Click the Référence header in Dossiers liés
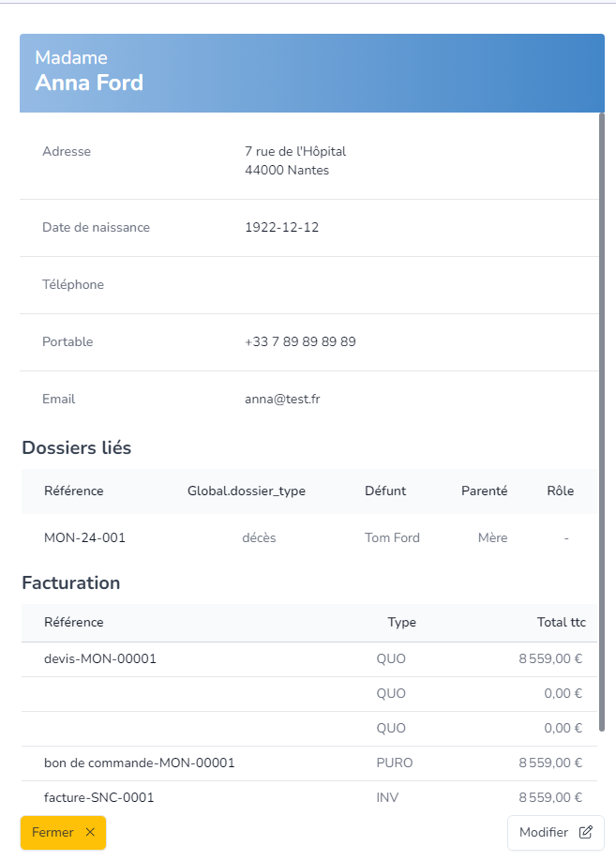This screenshot has width=616, height=861. 74,491
